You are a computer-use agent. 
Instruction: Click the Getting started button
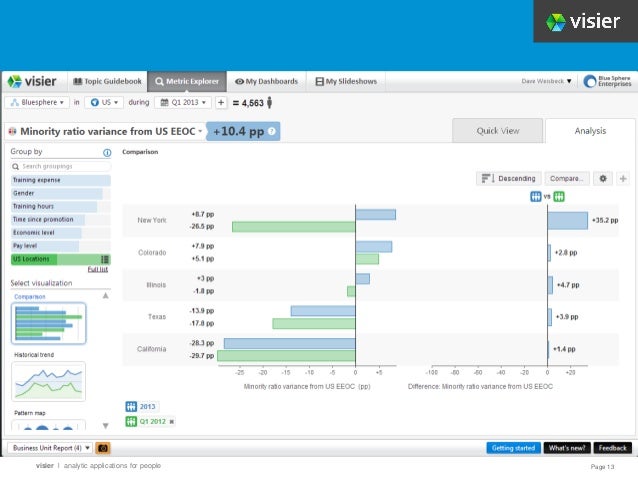click(513, 448)
